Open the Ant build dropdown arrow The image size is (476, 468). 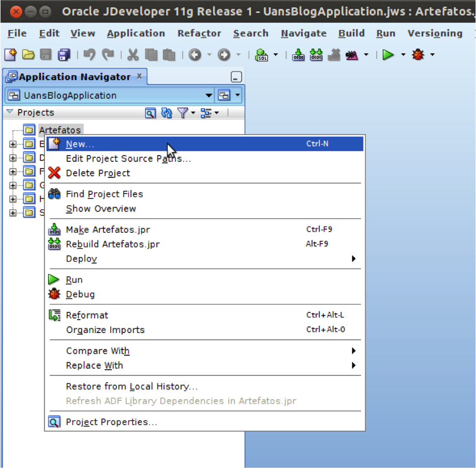[x=366, y=55]
